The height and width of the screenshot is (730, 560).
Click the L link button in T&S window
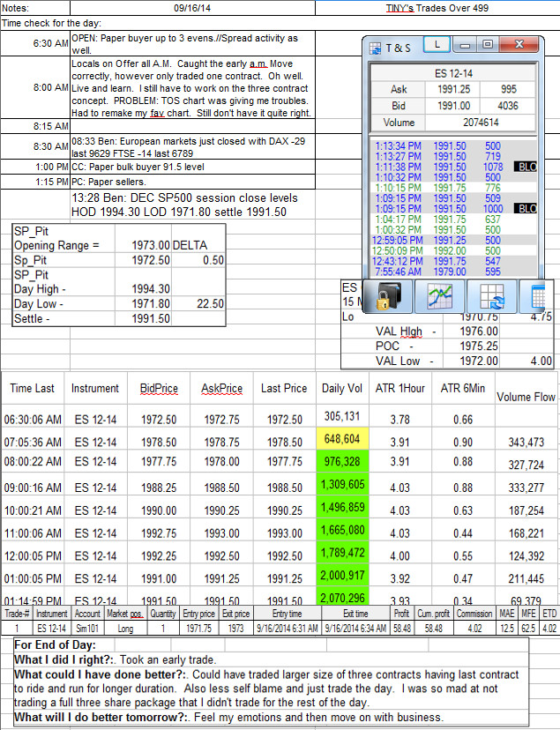[x=437, y=45]
